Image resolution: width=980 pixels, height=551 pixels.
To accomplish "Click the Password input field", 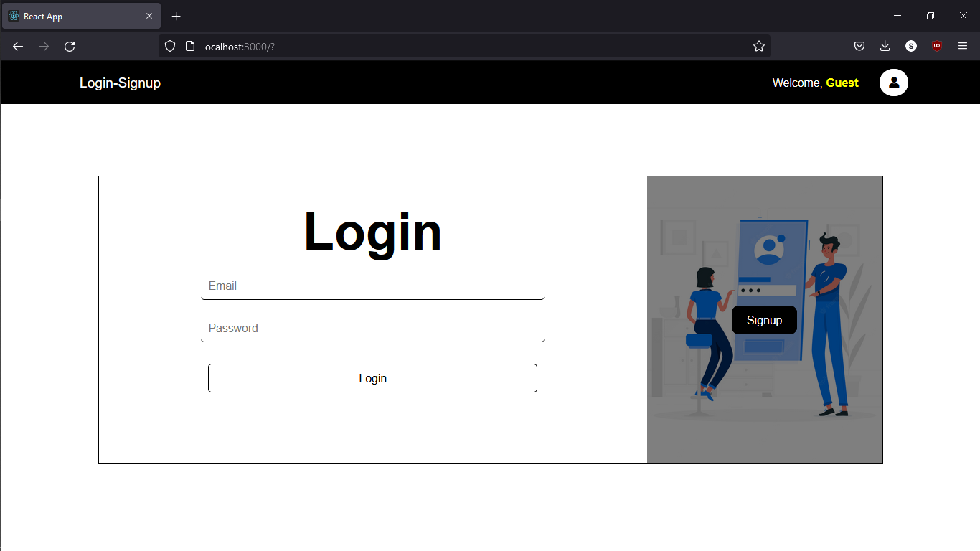I will pos(372,328).
